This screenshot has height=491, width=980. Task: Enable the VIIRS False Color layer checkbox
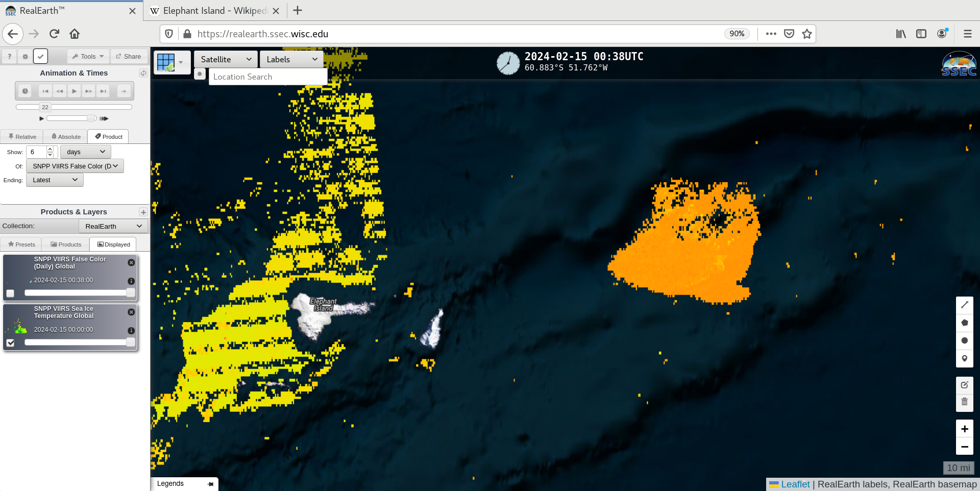tap(10, 293)
